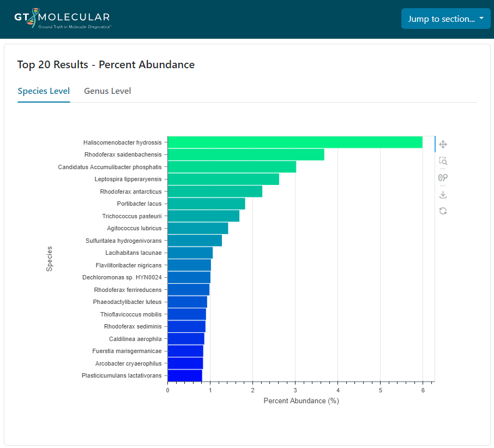The image size is (494, 448).
Task: Click the Leptospira tipperaryensis bar
Action: [224, 179]
